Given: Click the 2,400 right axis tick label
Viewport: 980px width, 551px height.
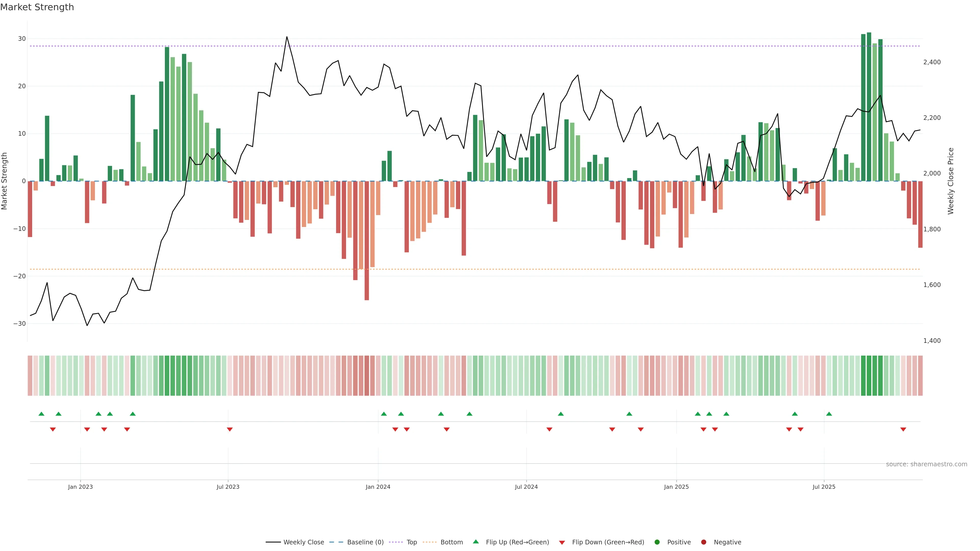Looking at the screenshot, I should coord(932,62).
